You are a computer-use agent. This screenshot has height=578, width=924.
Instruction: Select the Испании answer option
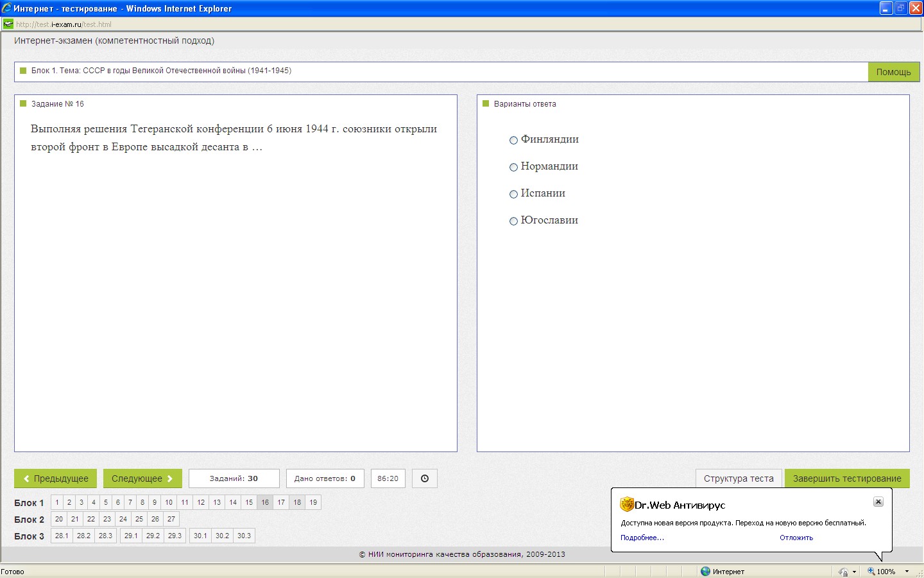tap(513, 194)
